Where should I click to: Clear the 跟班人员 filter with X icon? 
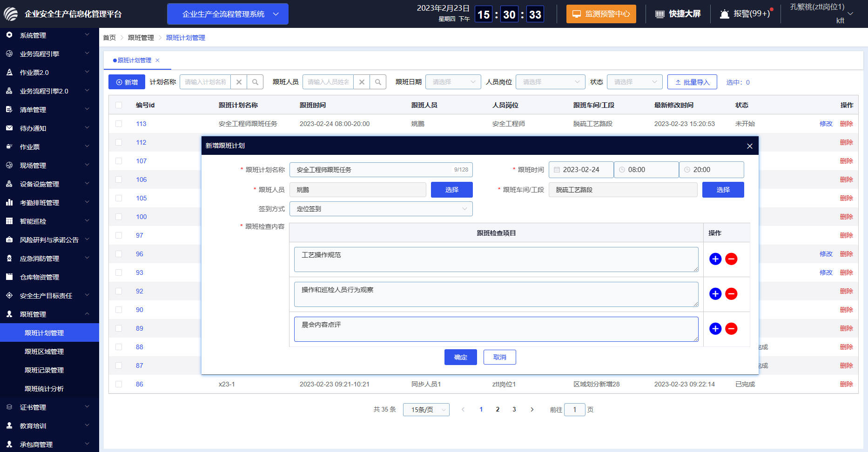coord(362,82)
